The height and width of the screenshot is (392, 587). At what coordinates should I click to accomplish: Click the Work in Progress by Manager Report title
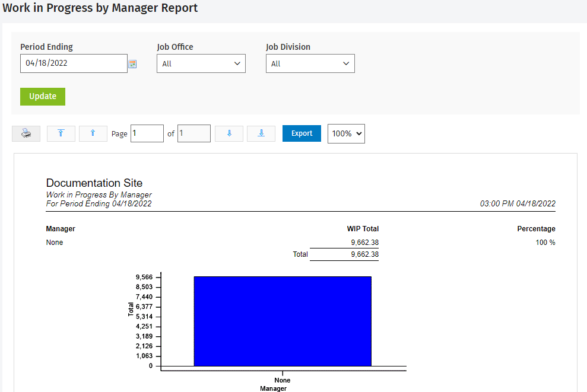point(100,8)
